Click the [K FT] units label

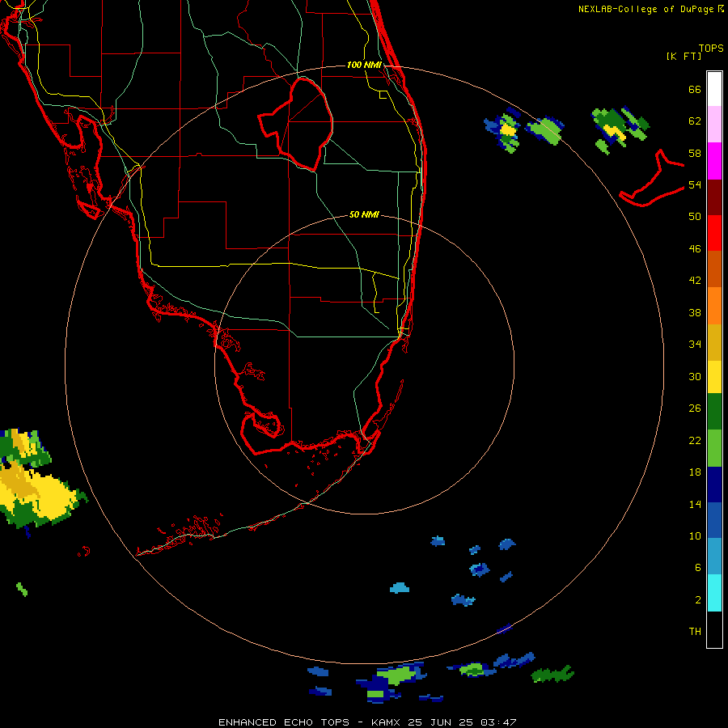684,56
